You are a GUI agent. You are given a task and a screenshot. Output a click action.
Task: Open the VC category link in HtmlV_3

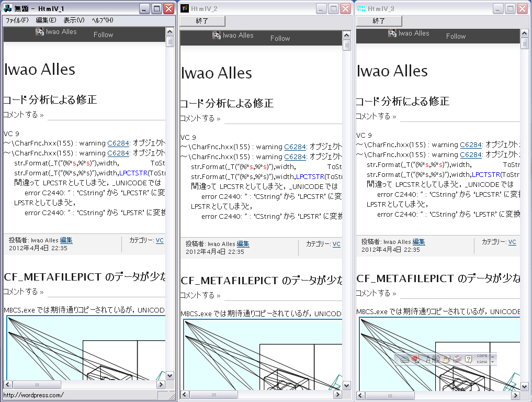(512, 242)
